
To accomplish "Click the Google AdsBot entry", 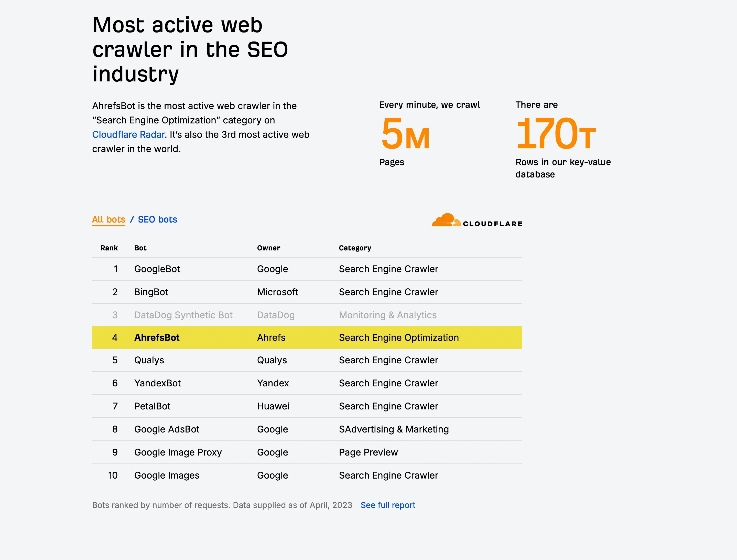I will point(167,429).
